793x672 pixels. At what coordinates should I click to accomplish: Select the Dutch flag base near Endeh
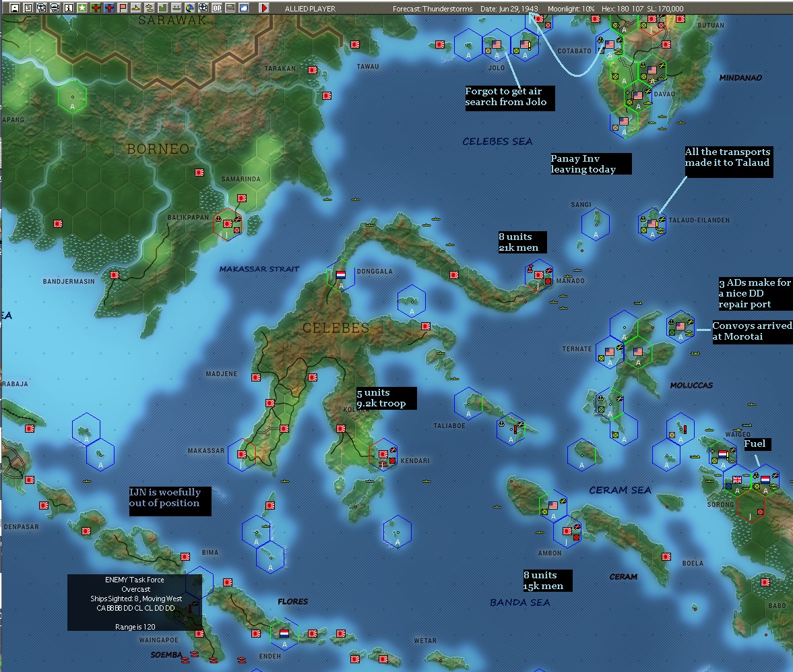[x=284, y=634]
